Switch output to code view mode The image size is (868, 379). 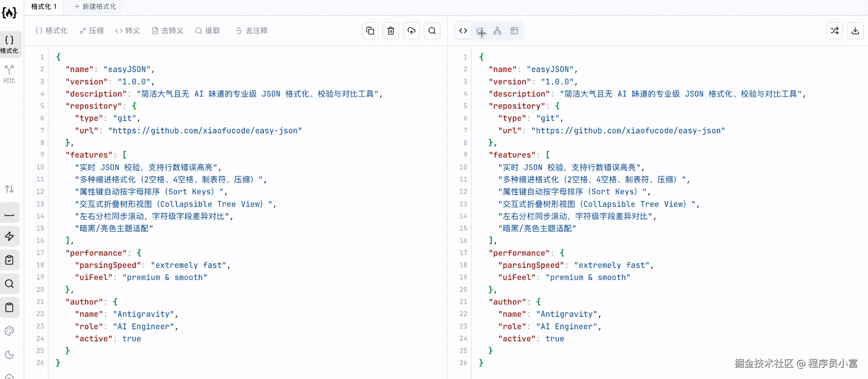[x=463, y=31]
